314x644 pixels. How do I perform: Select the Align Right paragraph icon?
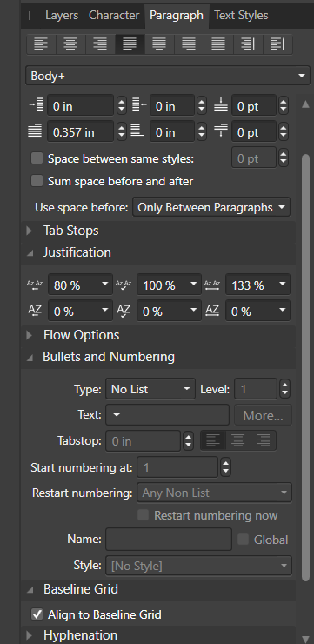100,44
